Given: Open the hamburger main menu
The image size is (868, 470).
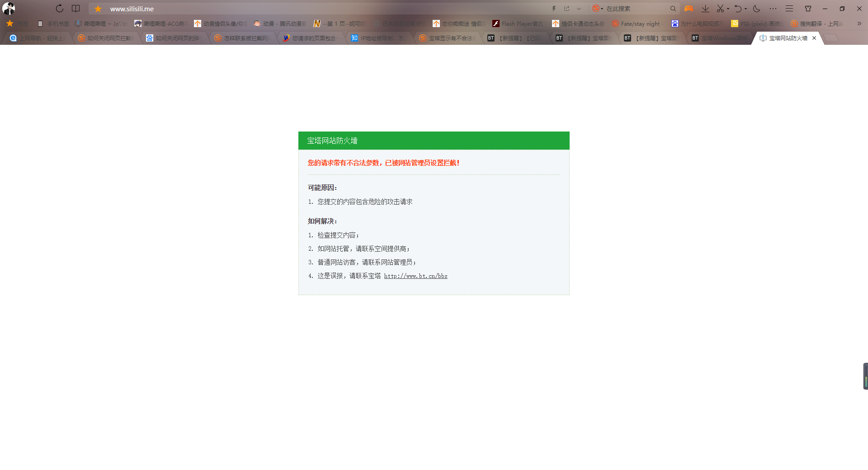Looking at the screenshot, I should pyautogui.click(x=789, y=9).
